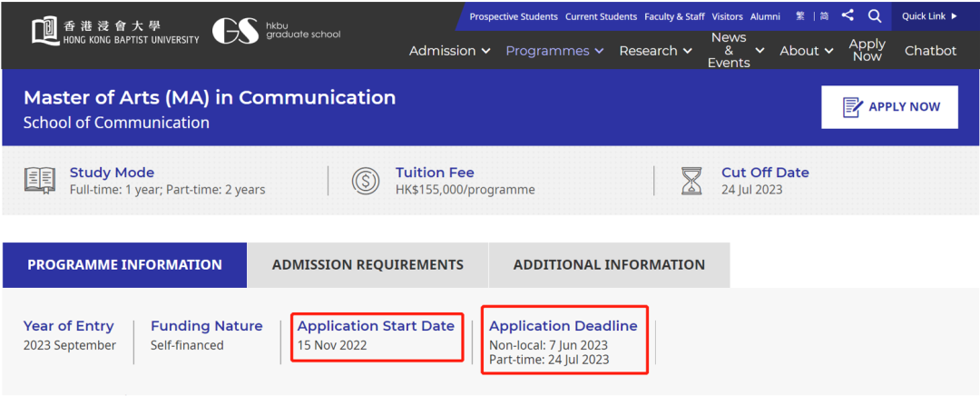Viewport: 980px width, 396px height.
Task: Click the share icon in top bar
Action: [848, 15]
